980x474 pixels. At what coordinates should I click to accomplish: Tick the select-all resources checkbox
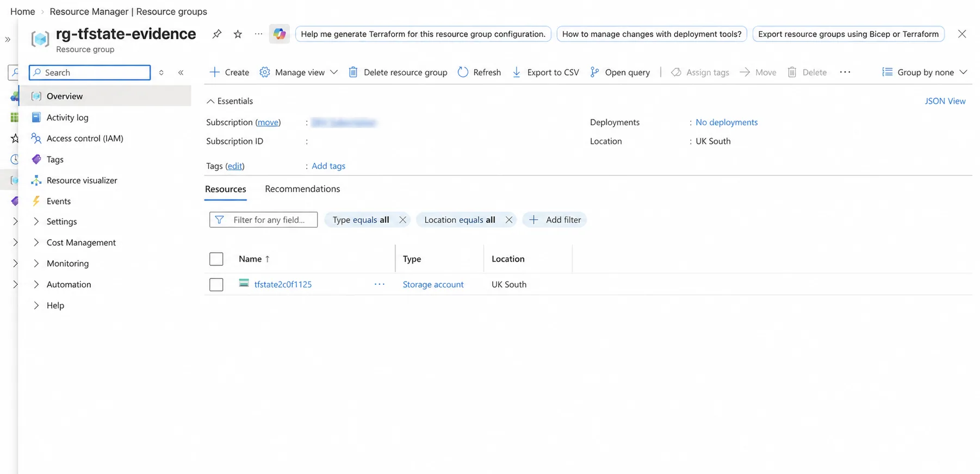click(216, 259)
